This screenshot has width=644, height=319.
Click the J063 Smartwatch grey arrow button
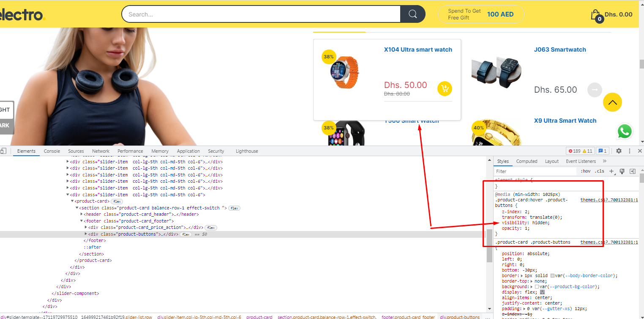pyautogui.click(x=595, y=90)
